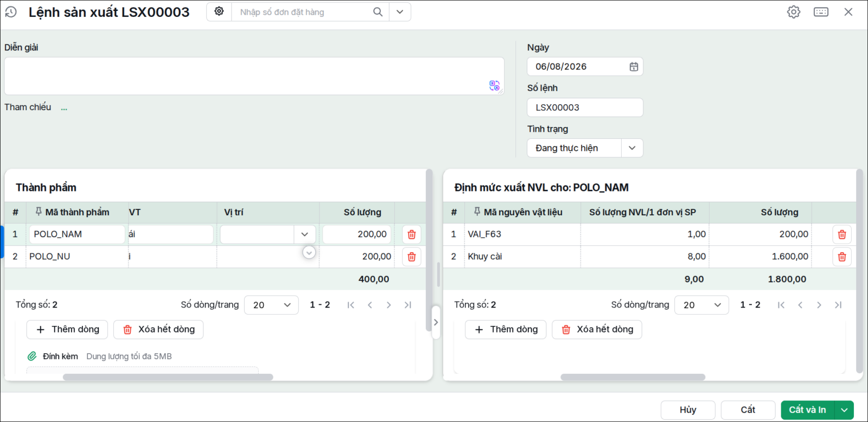Go to previous page in NVL panel
The width and height of the screenshot is (868, 422).
(800, 305)
